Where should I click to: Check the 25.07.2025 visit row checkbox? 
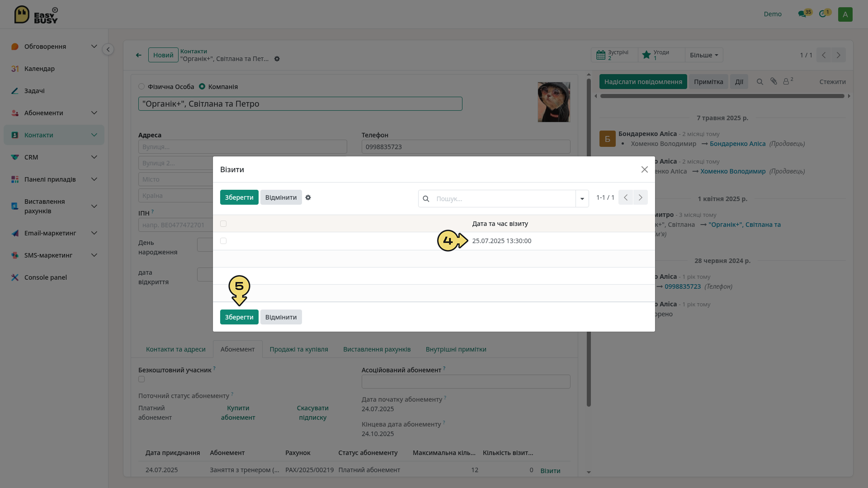[223, 241]
